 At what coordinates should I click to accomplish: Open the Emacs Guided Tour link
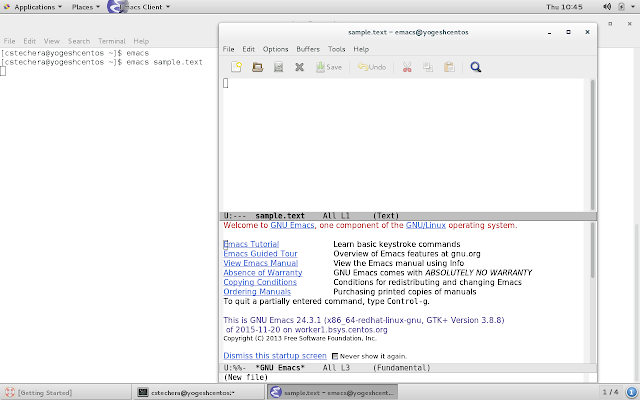pos(260,253)
